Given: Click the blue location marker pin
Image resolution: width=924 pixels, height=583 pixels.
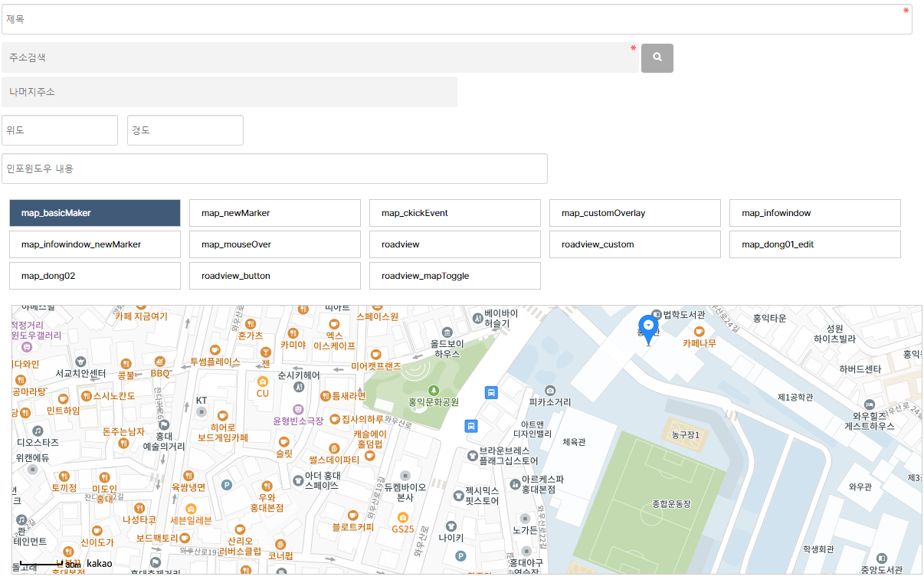Looking at the screenshot, I should pos(648,329).
